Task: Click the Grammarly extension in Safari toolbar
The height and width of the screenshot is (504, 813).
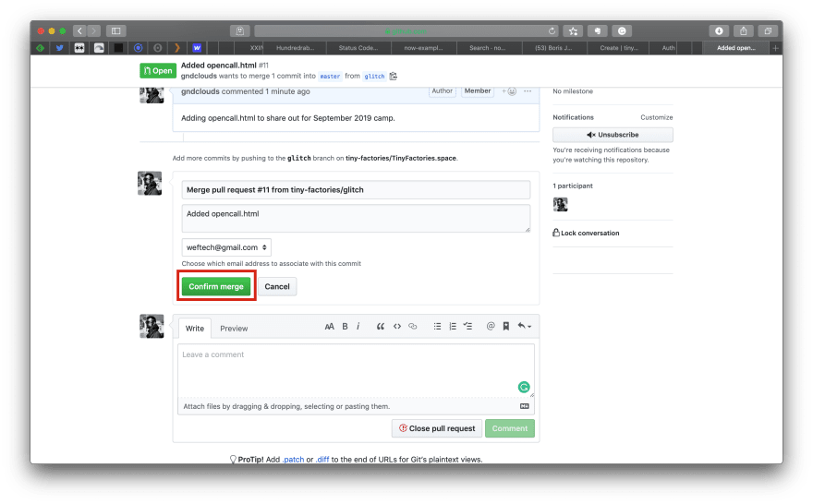Action: 622,31
